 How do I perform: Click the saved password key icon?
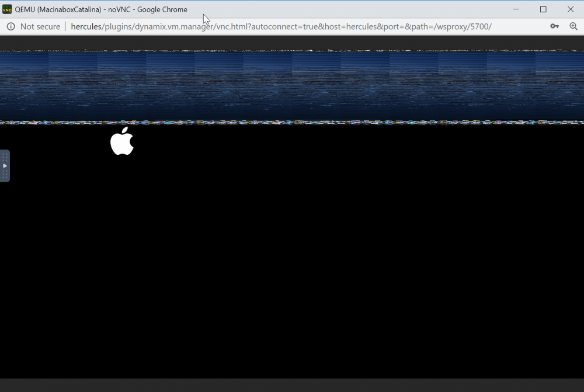(x=554, y=26)
